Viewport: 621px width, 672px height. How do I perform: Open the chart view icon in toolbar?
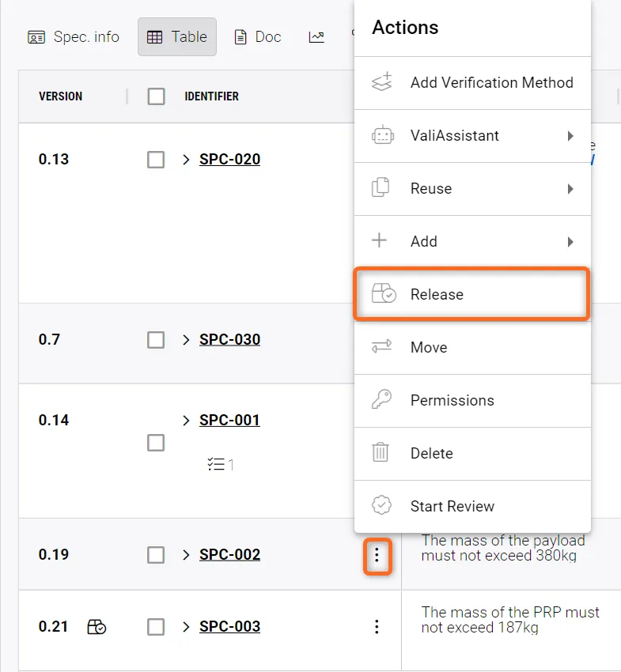tap(316, 37)
